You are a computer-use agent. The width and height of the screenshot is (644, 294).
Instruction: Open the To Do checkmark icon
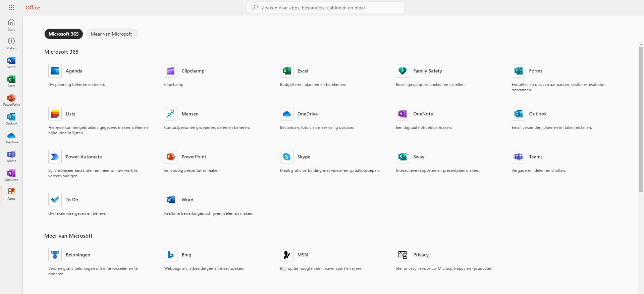click(x=55, y=200)
